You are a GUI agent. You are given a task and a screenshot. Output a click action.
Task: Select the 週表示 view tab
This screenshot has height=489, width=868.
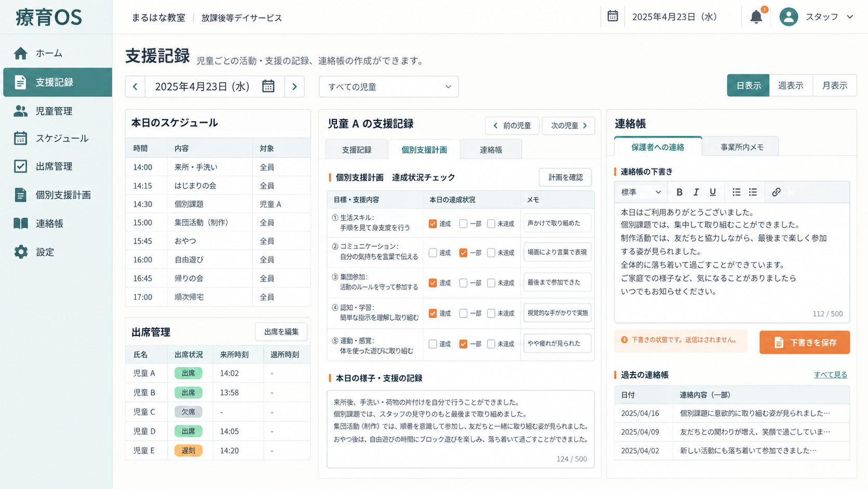pos(790,86)
